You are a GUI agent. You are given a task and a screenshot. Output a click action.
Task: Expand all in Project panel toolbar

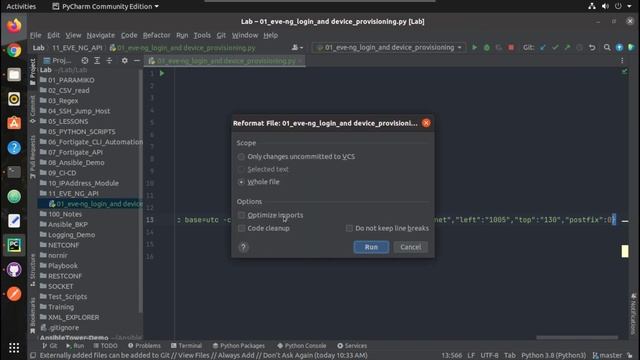click(97, 60)
